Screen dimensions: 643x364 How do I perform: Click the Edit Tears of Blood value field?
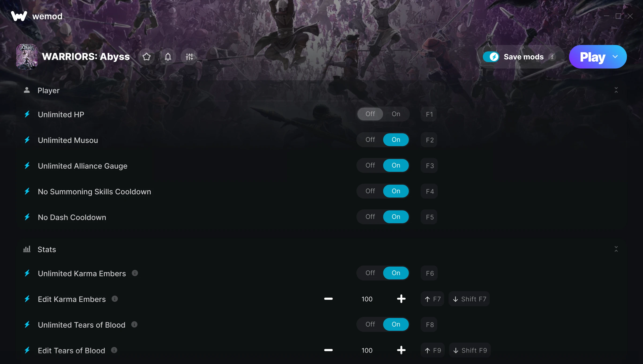point(367,350)
